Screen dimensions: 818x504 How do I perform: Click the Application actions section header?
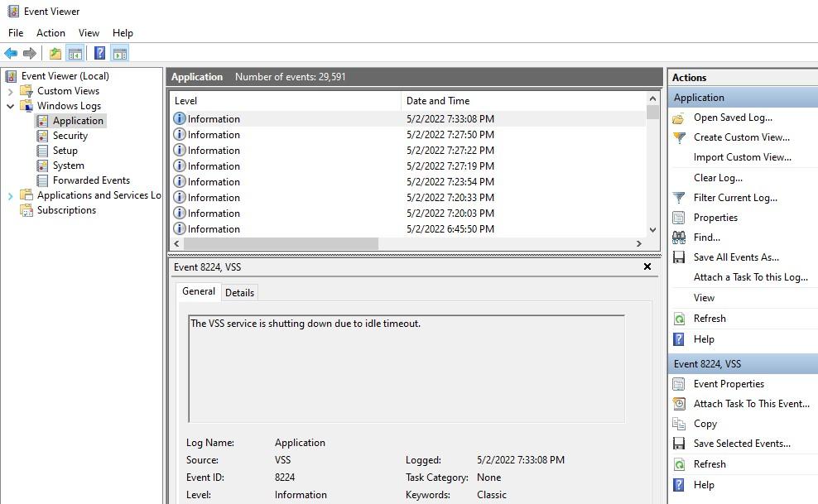tap(743, 98)
